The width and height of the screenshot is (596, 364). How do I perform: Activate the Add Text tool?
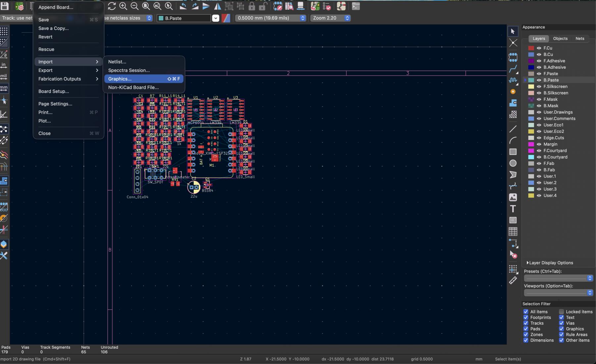click(x=513, y=209)
